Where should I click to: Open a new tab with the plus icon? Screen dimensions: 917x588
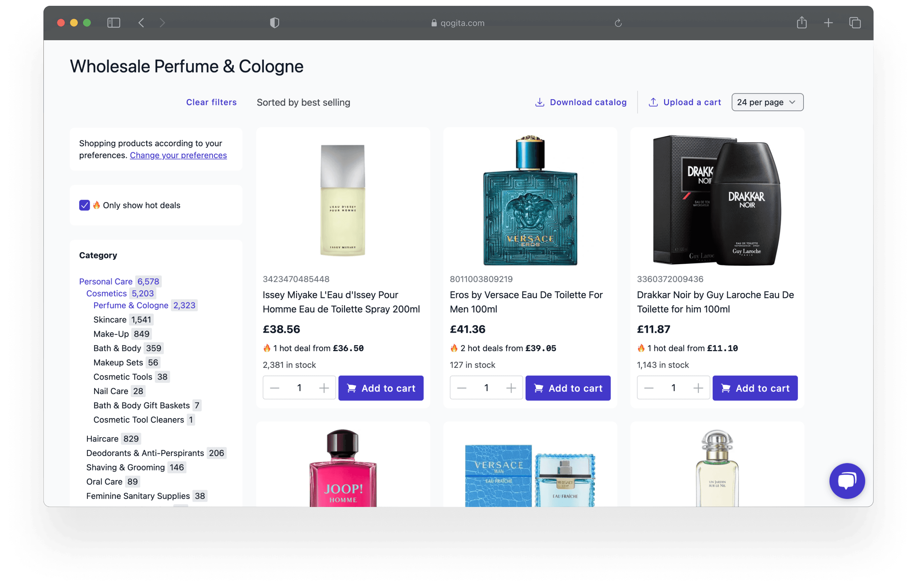pos(828,23)
